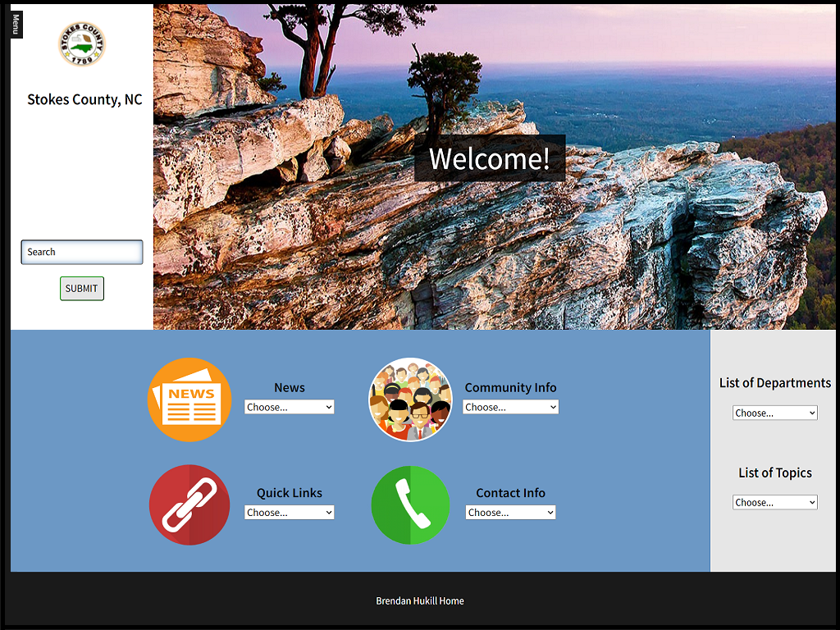Expand the List of Departments dropdown
This screenshot has height=630, width=840.
pyautogui.click(x=774, y=413)
